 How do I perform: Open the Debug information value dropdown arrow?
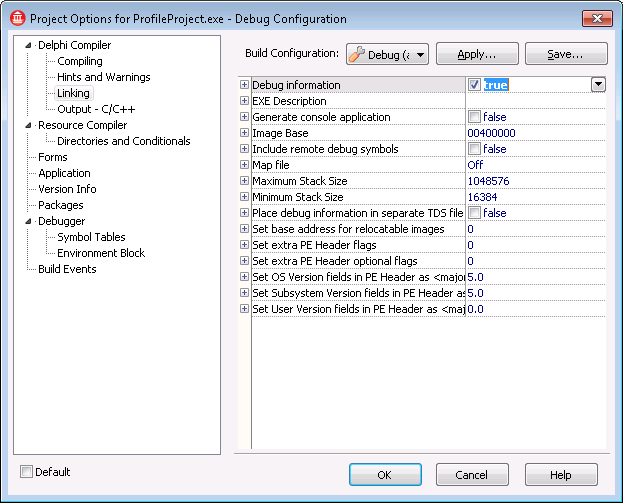(x=598, y=85)
